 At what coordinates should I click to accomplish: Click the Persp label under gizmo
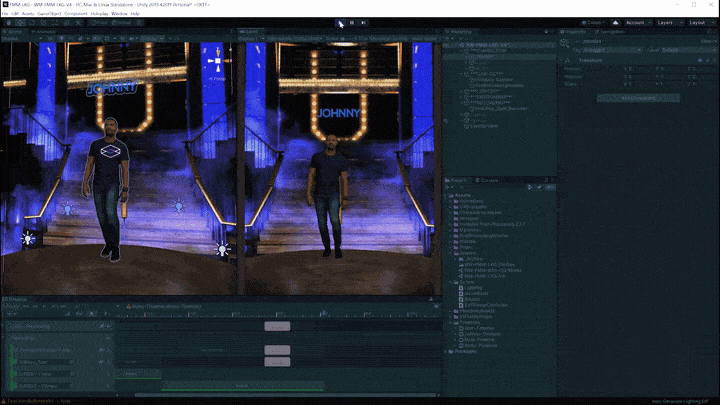218,79
